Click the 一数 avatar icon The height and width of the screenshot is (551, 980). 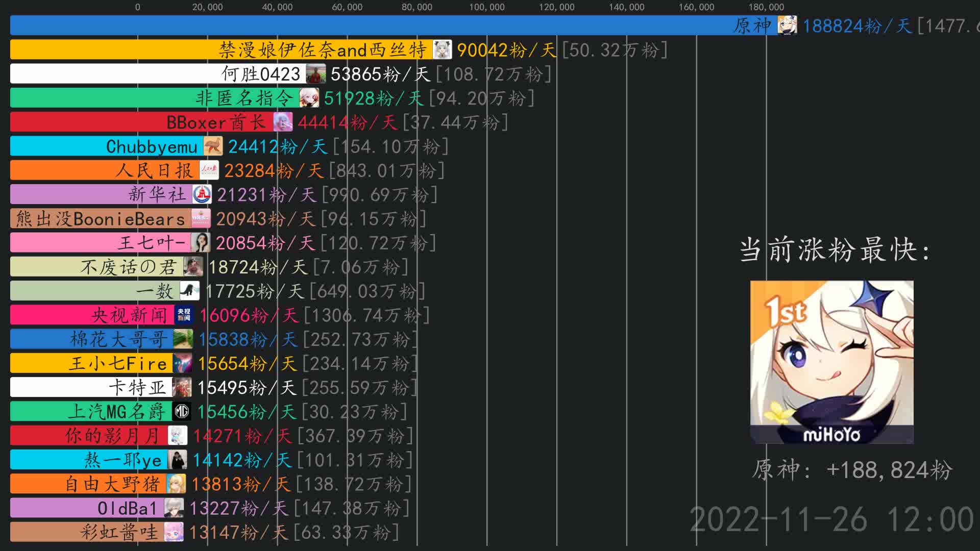[x=190, y=291]
